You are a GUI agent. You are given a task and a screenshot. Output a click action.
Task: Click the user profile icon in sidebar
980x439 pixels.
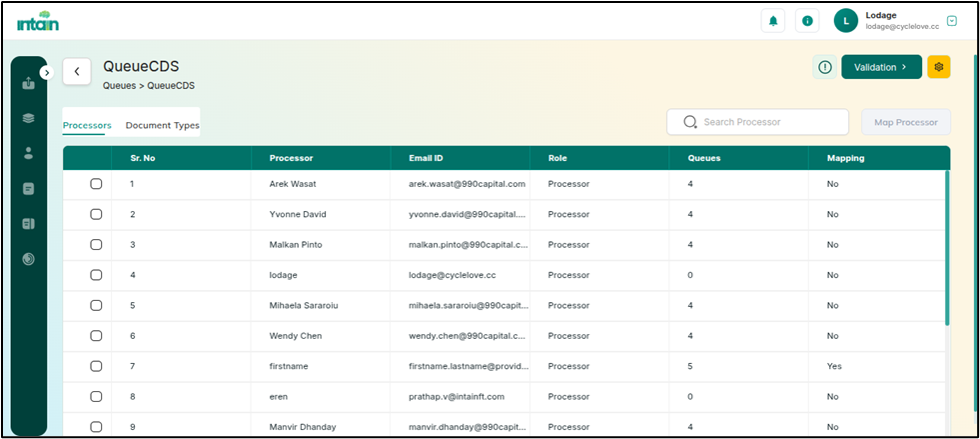28,153
